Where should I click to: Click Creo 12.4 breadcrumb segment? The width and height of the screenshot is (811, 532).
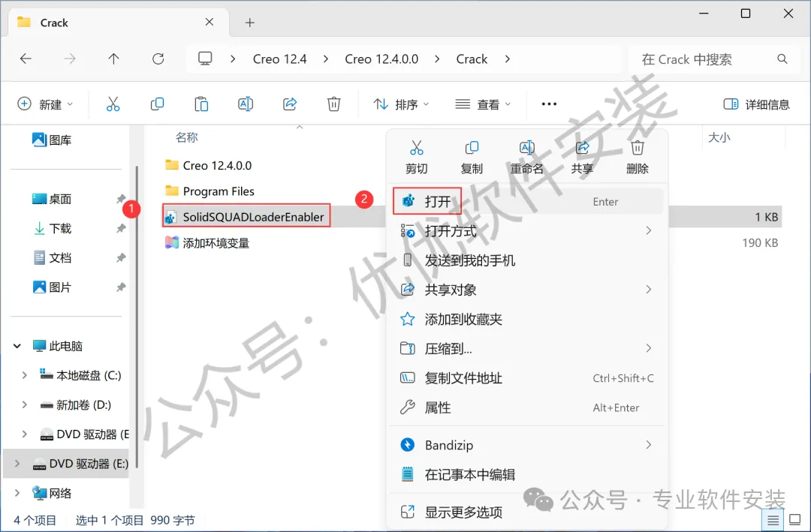280,59
